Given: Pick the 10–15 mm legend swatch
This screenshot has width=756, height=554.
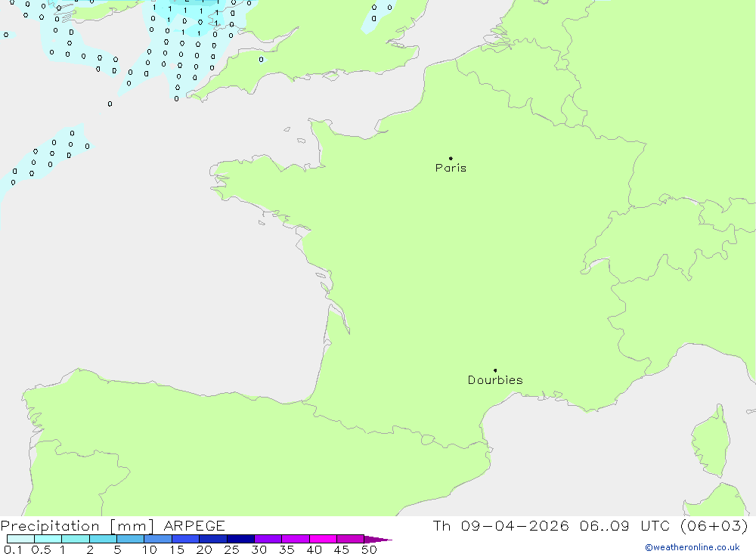Looking at the screenshot, I should coord(158,539).
